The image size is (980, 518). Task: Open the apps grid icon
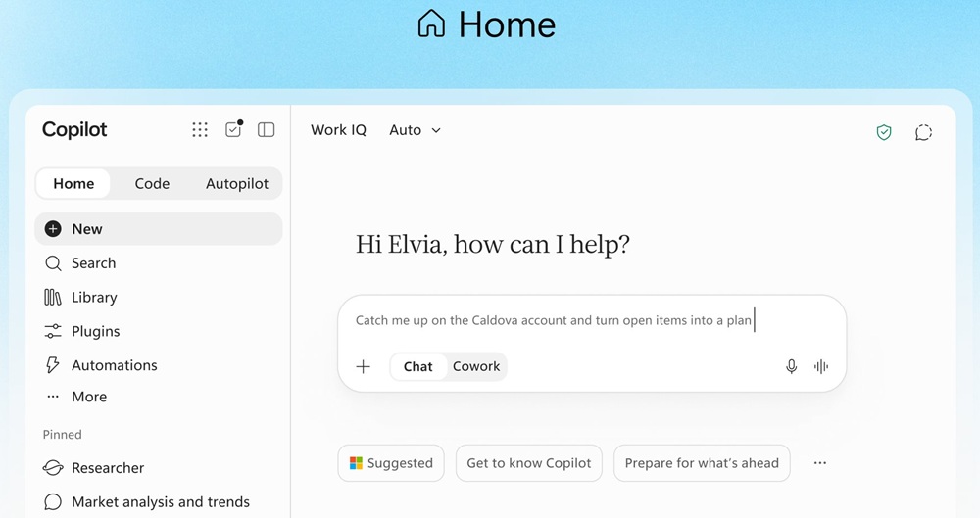coord(200,129)
